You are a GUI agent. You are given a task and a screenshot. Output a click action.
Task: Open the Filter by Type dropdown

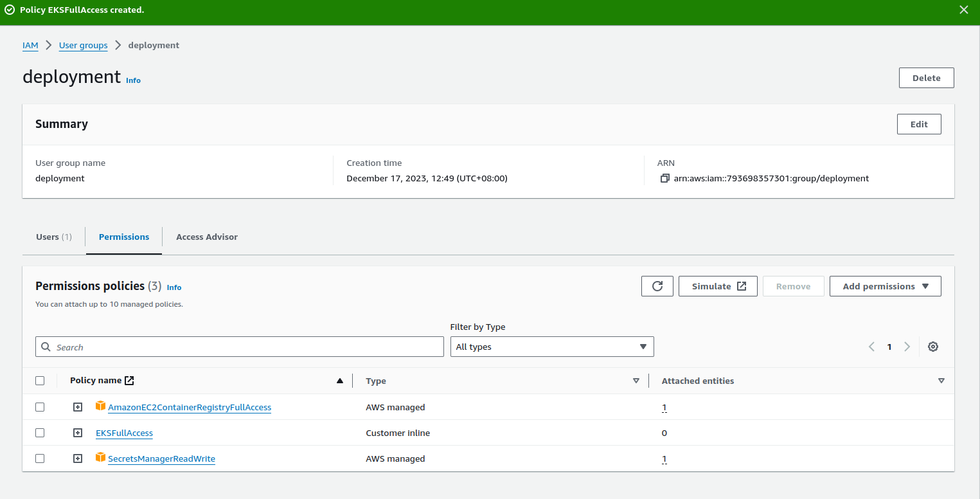point(551,347)
